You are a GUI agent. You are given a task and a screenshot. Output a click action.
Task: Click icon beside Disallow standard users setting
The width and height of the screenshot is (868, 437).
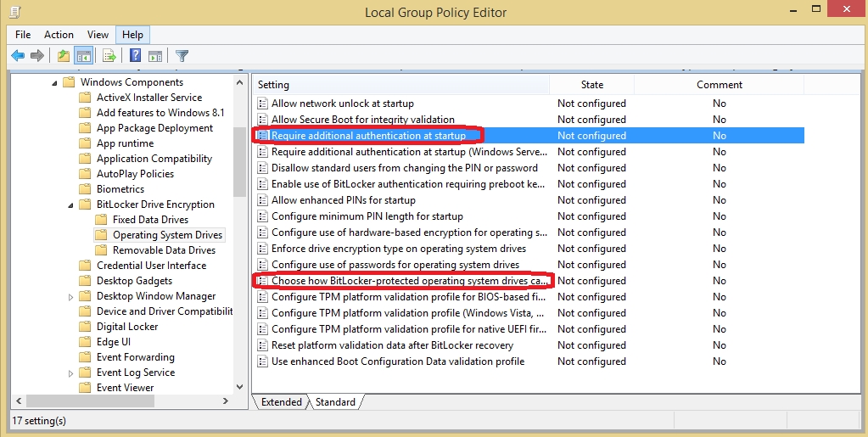click(x=262, y=168)
